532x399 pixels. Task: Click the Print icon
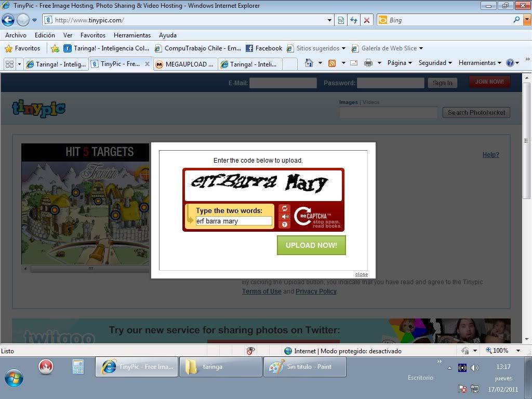368,63
